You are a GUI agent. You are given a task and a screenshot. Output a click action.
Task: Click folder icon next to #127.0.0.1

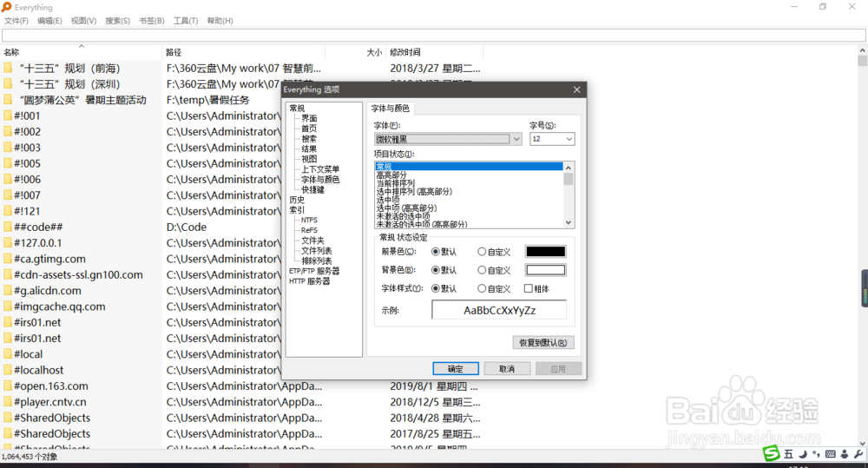point(8,243)
